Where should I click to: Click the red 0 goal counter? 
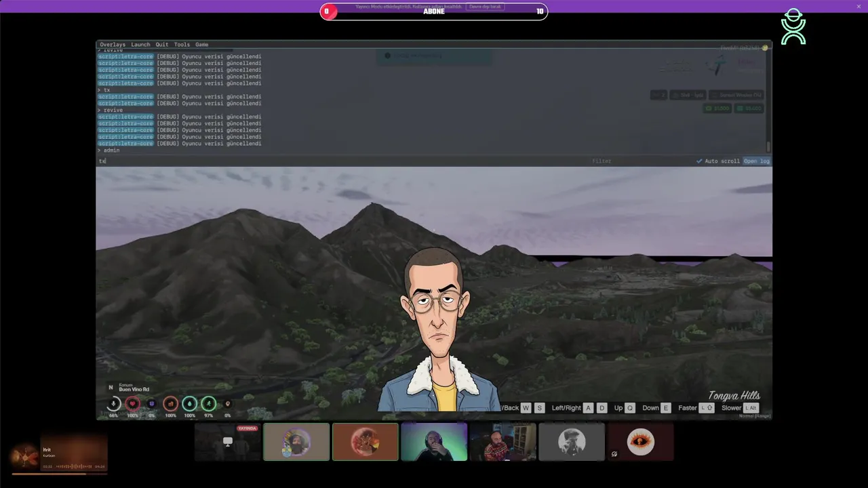[328, 12]
